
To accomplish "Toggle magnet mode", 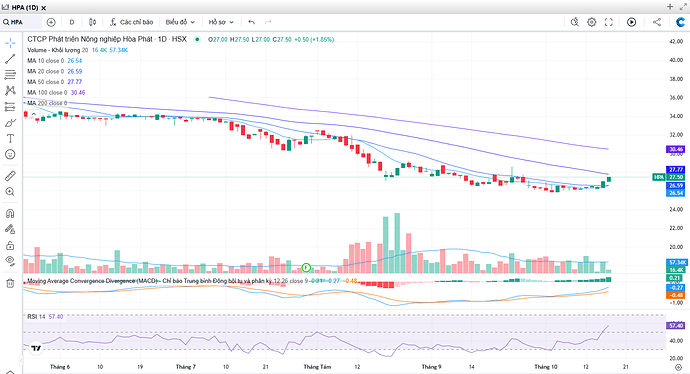I will click(x=10, y=213).
